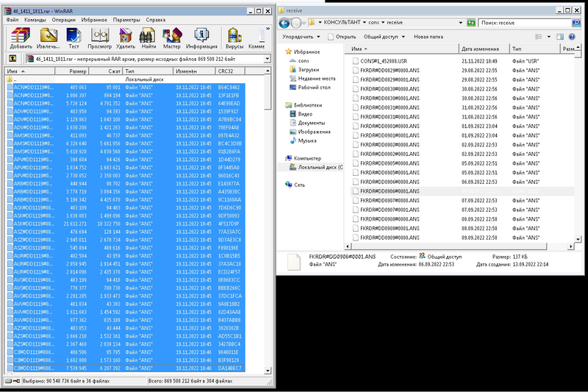The height and width of the screenshot is (392, 588).
Task: Expand the view options dropdown arrow
Action: click(548, 37)
